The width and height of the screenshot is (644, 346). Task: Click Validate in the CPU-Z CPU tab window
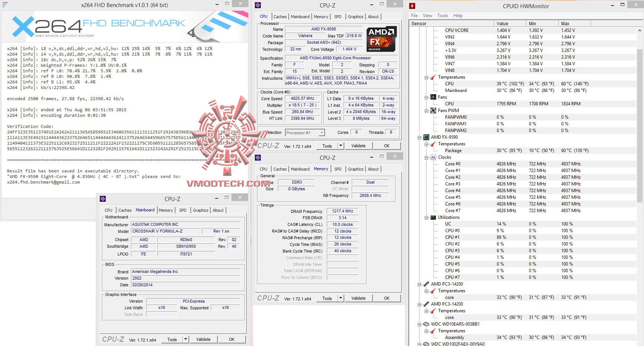click(358, 146)
